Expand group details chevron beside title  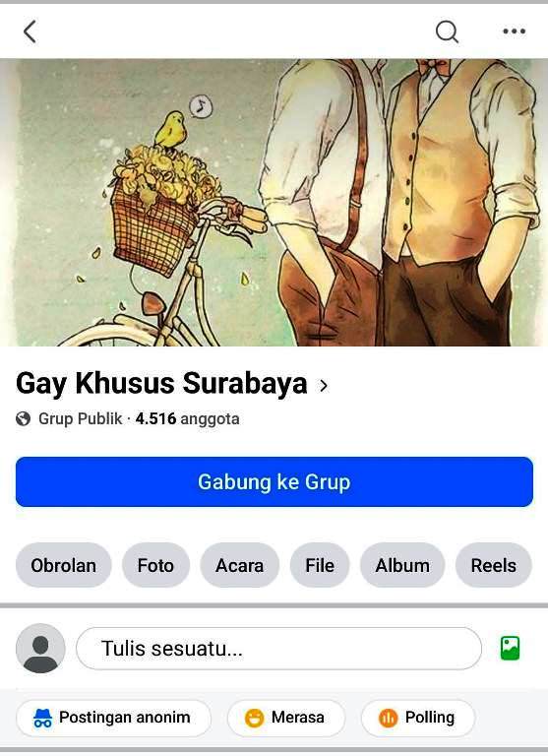click(324, 385)
